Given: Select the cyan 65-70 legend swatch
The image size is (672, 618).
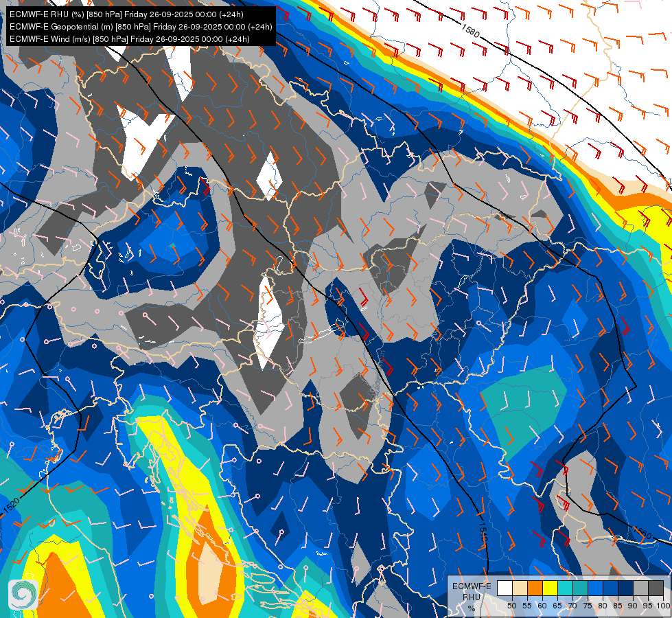Looking at the screenshot, I should tap(566, 588).
